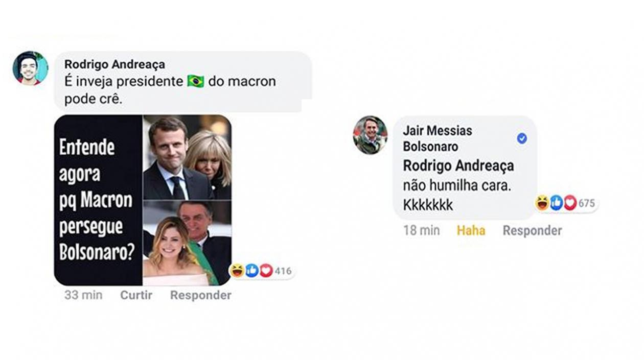The height and width of the screenshot is (360, 644).
Task: Click the Haha emoji beside 675
Action: click(x=542, y=203)
